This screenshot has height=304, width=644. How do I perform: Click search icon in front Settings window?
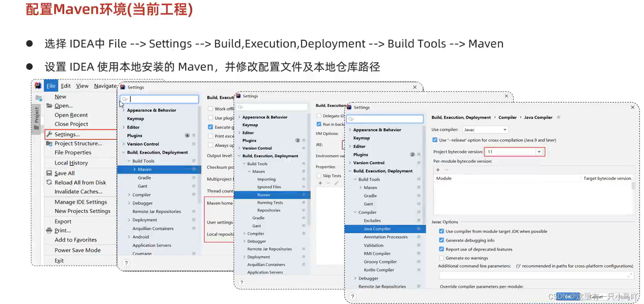click(x=351, y=119)
